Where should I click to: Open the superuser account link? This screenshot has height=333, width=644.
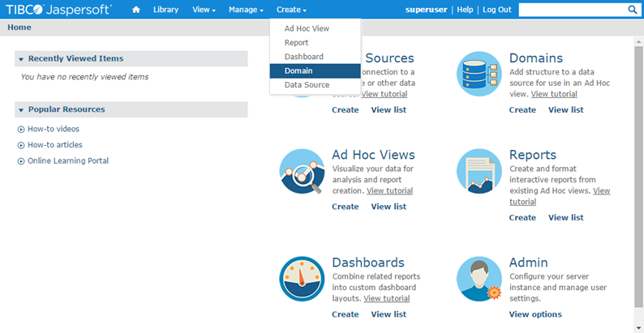coord(426,10)
